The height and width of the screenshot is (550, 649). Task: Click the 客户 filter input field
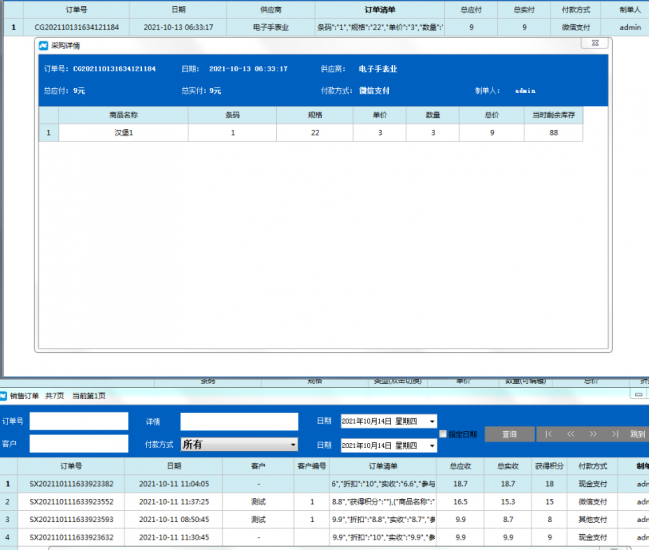(78, 444)
